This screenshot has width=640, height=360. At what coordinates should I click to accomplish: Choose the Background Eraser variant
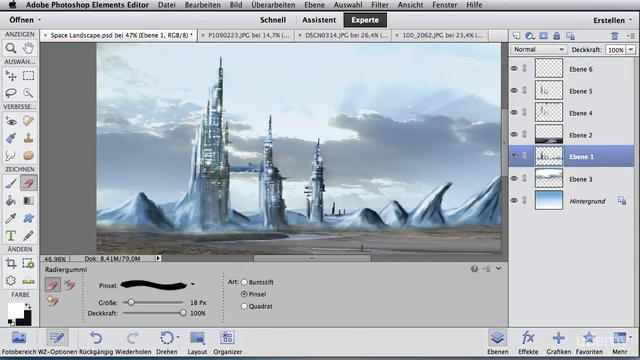(x=69, y=285)
